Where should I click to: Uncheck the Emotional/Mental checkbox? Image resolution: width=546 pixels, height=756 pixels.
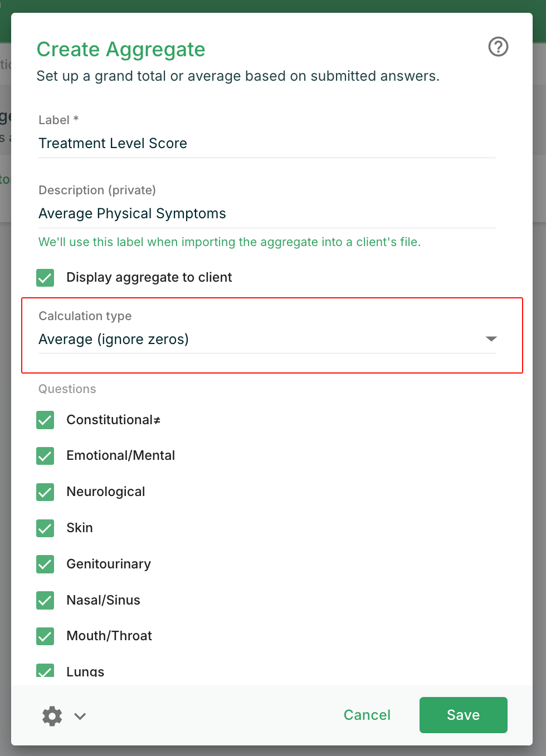(45, 456)
